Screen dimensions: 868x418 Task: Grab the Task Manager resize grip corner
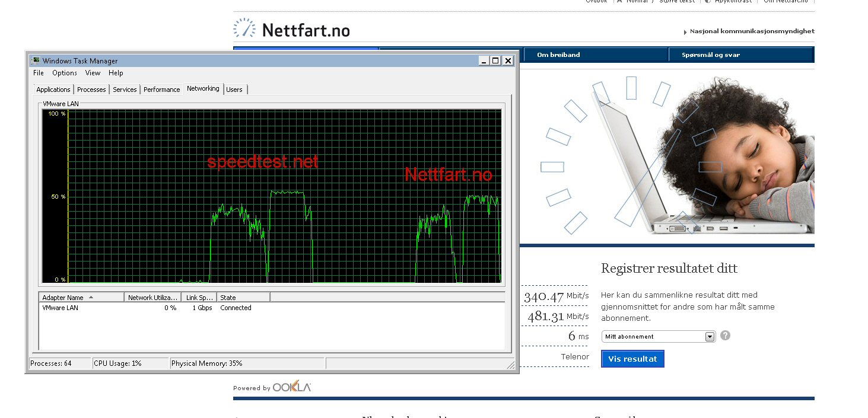tap(511, 365)
